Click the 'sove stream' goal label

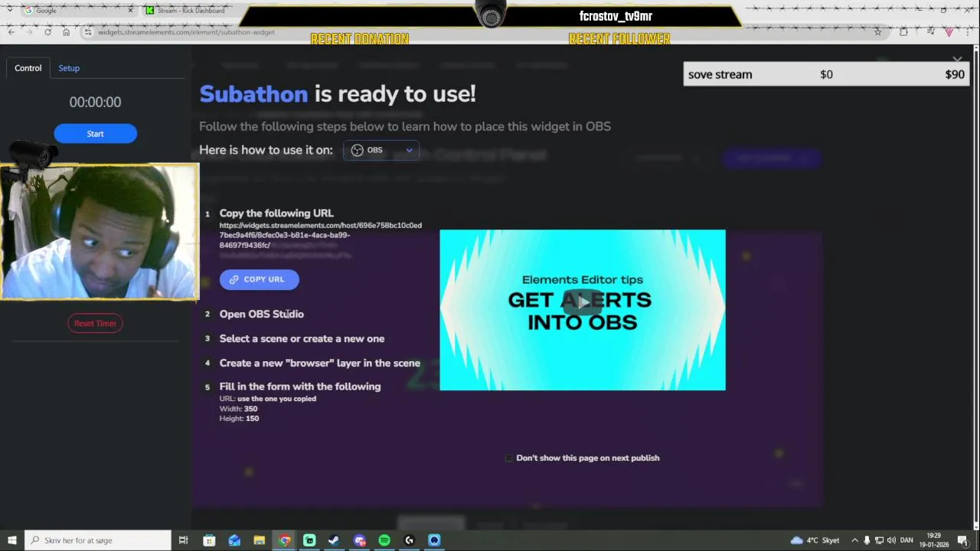click(x=720, y=74)
